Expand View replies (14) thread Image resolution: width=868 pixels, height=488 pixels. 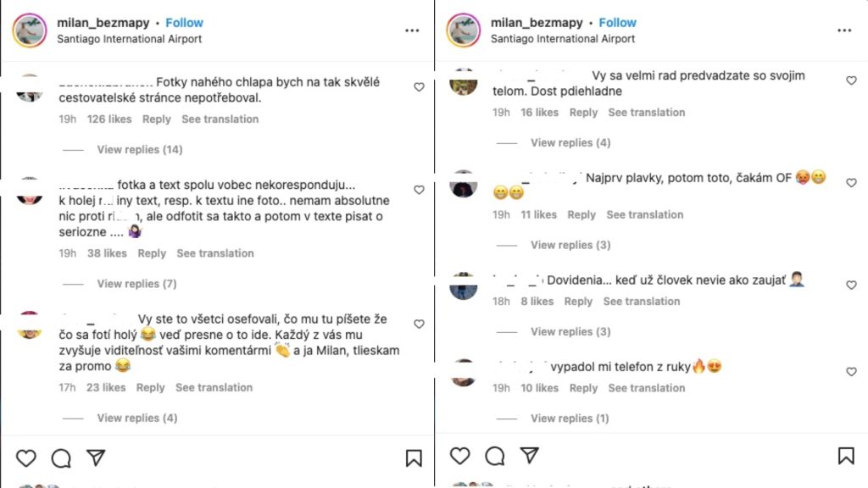click(139, 150)
